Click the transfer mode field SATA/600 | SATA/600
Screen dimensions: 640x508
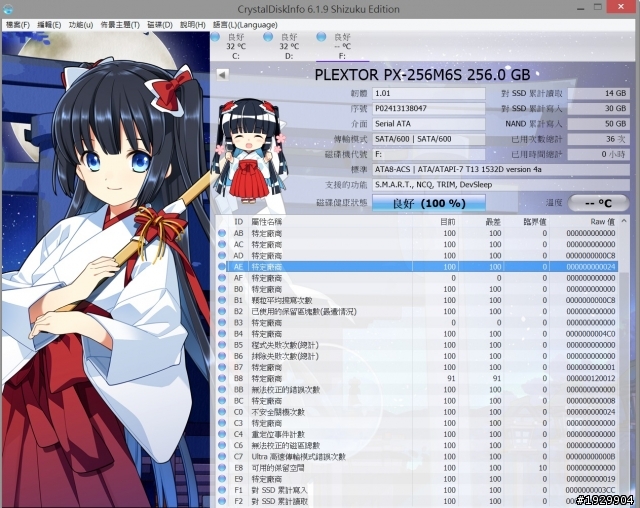[429, 139]
